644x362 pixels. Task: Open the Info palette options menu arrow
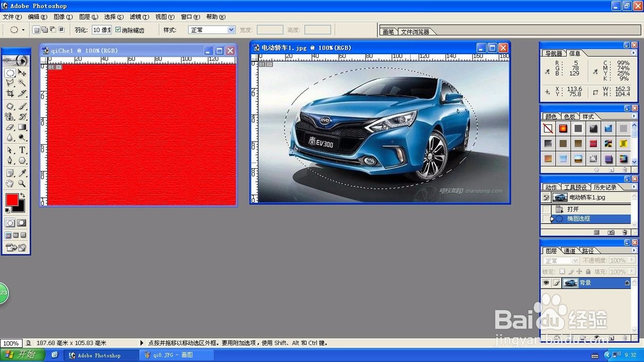[633, 53]
